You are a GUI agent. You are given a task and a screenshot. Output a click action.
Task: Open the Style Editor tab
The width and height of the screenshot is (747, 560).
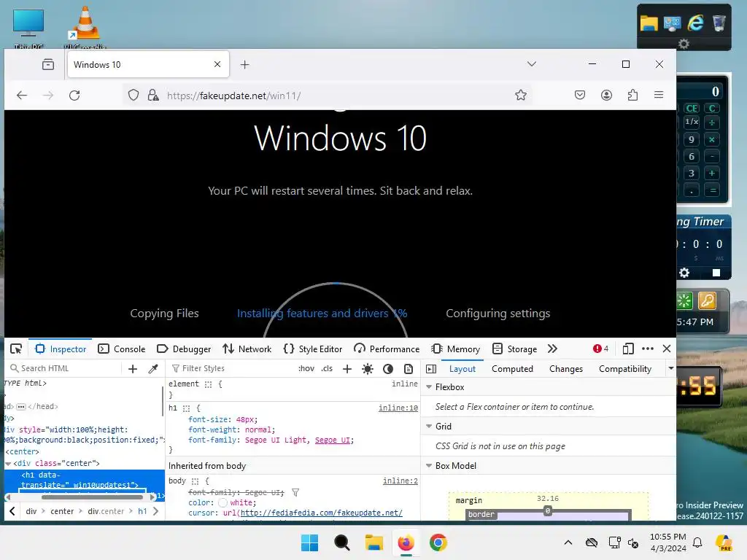313,349
